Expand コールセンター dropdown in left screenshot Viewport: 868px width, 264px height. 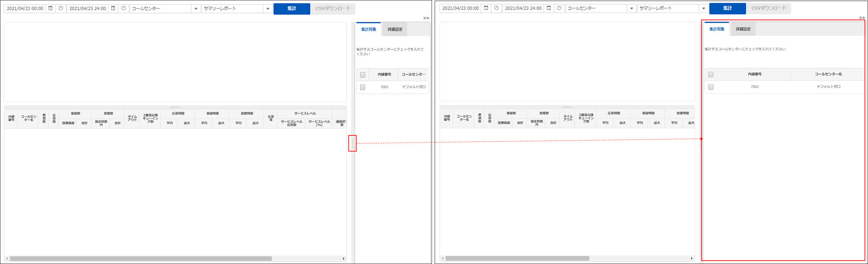(x=196, y=9)
